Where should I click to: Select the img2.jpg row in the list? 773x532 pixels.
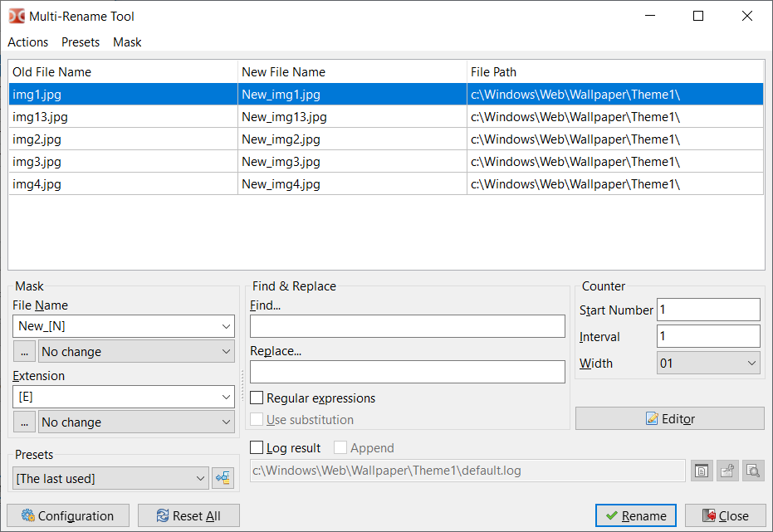[123, 139]
